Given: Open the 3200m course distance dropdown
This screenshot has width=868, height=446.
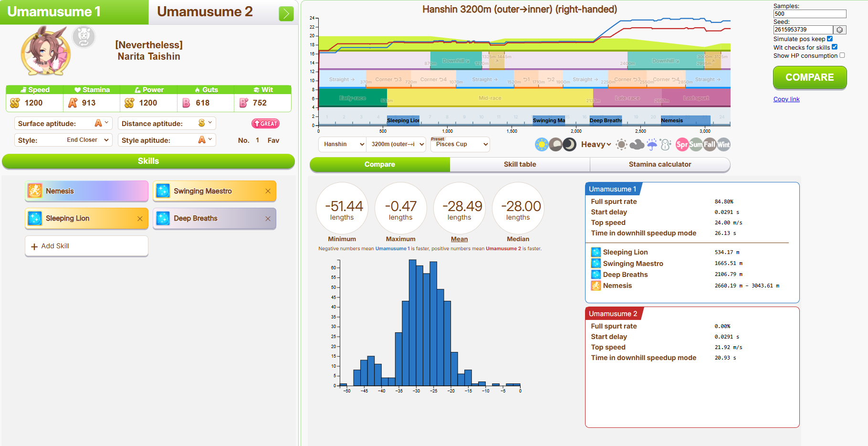Looking at the screenshot, I should (396, 144).
